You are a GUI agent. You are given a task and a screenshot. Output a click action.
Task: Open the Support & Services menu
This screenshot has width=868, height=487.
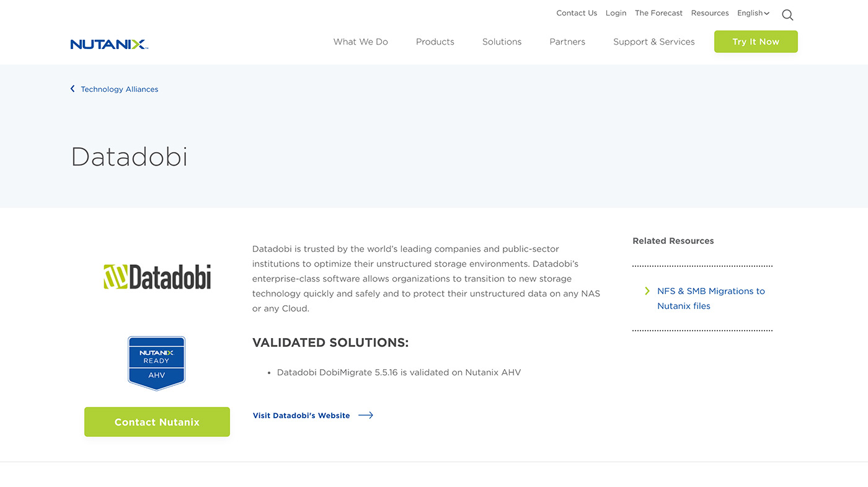[653, 42]
